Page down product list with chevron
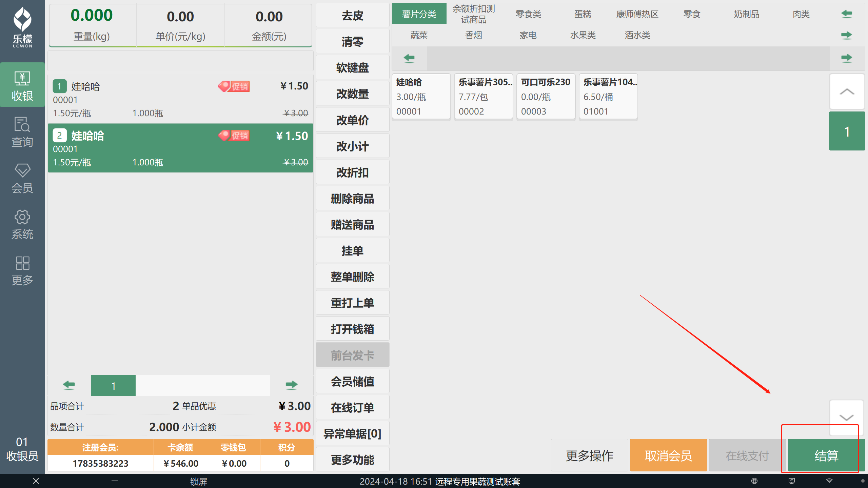868x488 pixels. coord(847,418)
